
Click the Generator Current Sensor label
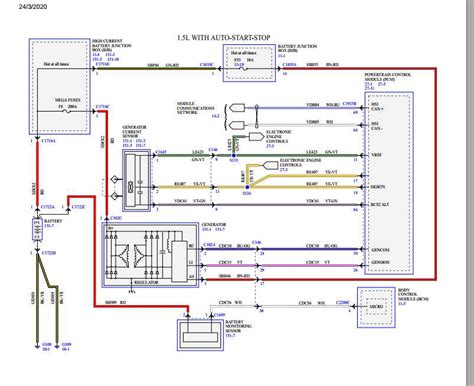pyautogui.click(x=134, y=132)
